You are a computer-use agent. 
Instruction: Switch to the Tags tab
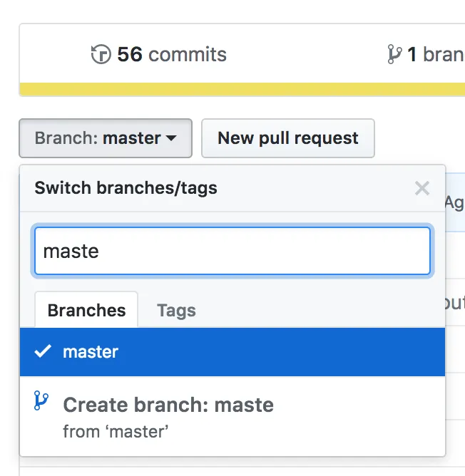pyautogui.click(x=176, y=311)
